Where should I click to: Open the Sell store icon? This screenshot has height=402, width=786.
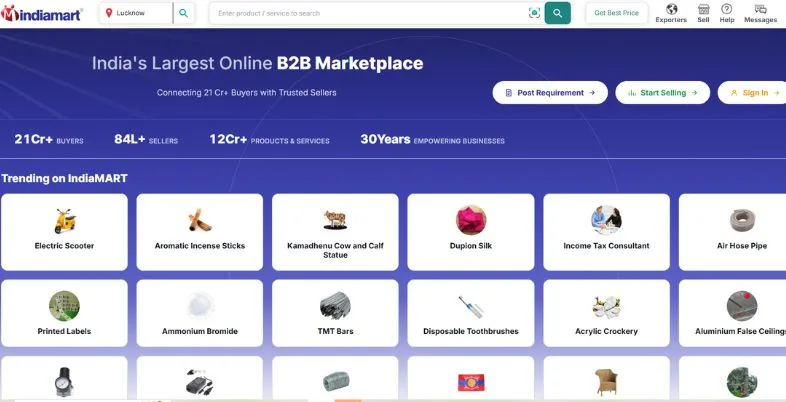pos(703,9)
